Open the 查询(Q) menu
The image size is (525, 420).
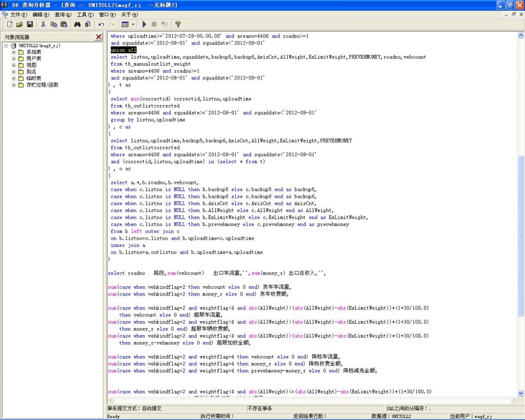63,15
